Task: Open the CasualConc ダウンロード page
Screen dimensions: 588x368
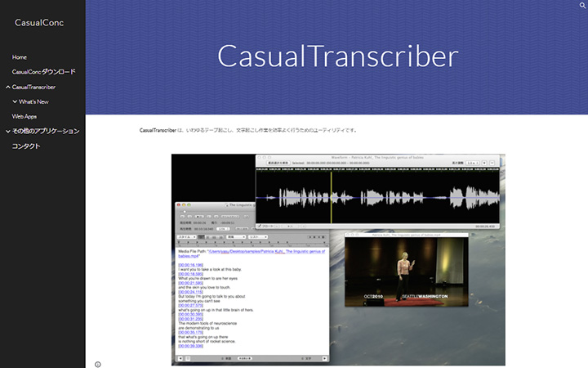Action: click(43, 72)
